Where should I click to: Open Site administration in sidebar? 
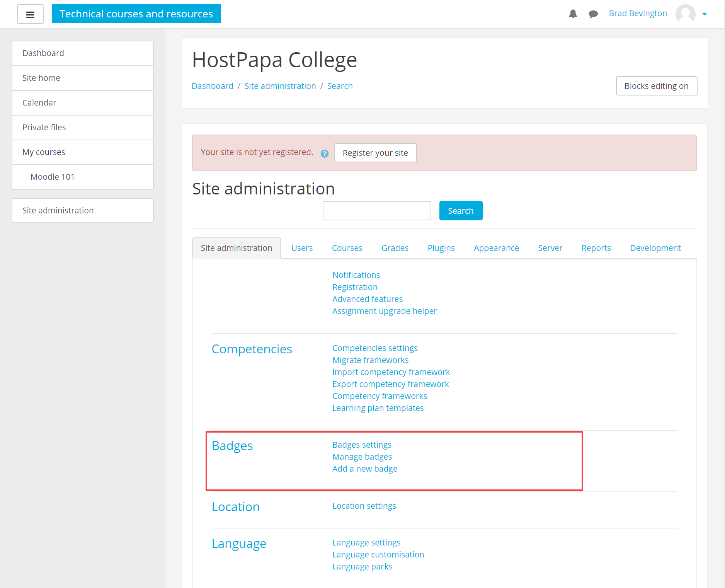point(83,211)
